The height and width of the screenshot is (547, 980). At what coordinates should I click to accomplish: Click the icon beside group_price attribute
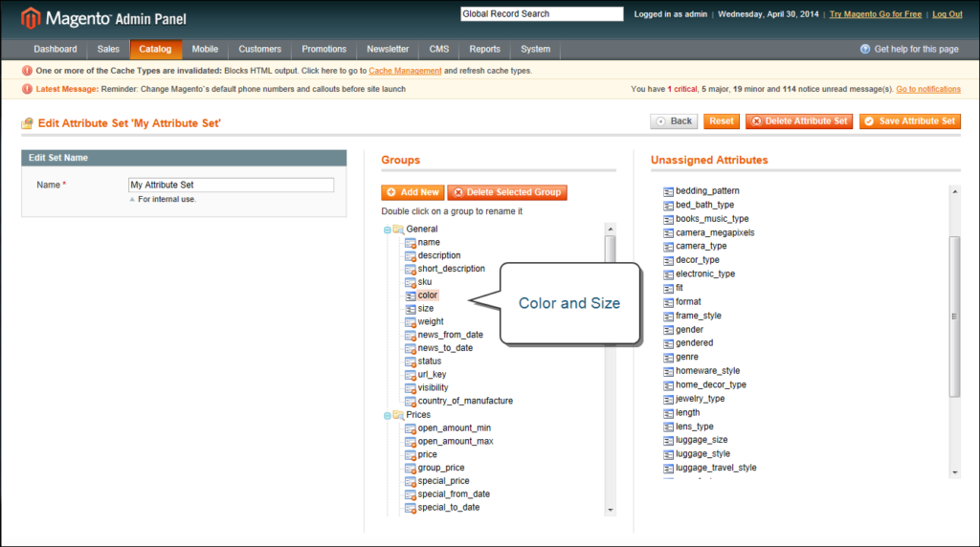pos(410,468)
